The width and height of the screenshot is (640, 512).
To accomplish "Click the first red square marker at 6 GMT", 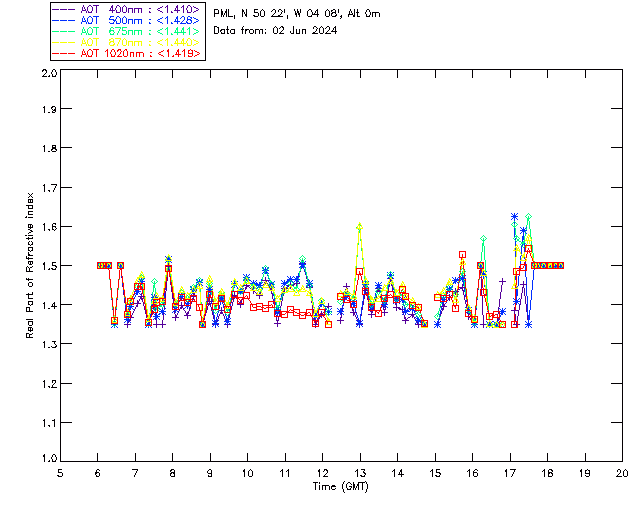I will coord(100,265).
